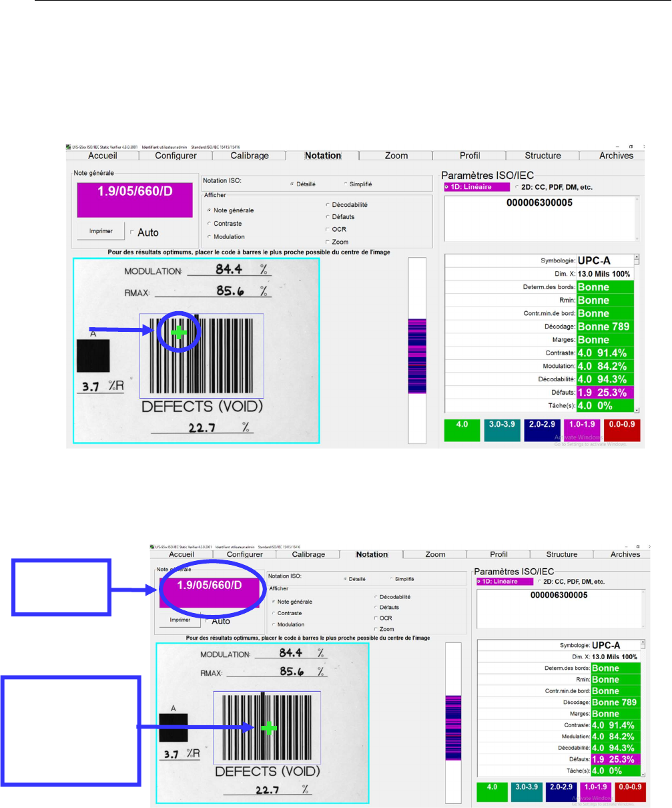Switch to Structure tab in upper screenshot

[543, 156]
